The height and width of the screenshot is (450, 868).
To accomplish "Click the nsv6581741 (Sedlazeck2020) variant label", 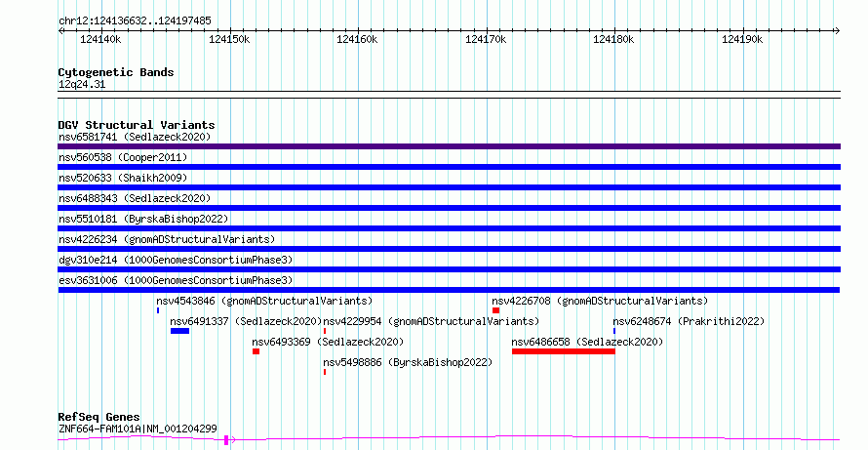I will point(135,137).
